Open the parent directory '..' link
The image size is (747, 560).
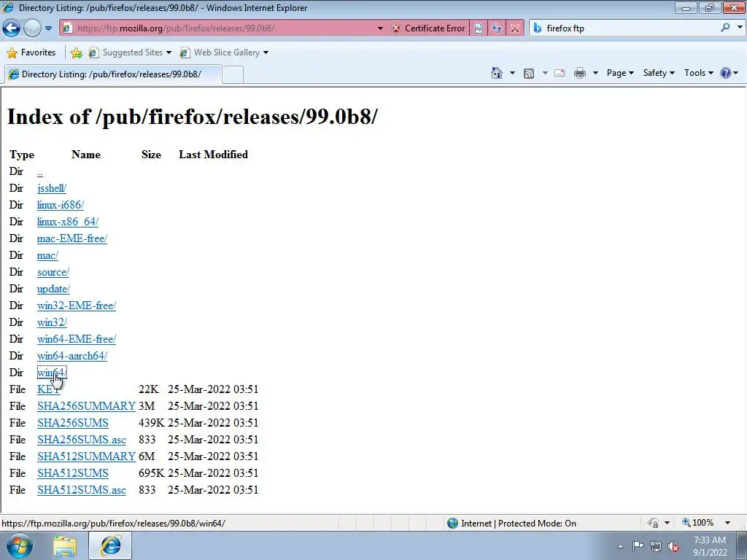40,172
